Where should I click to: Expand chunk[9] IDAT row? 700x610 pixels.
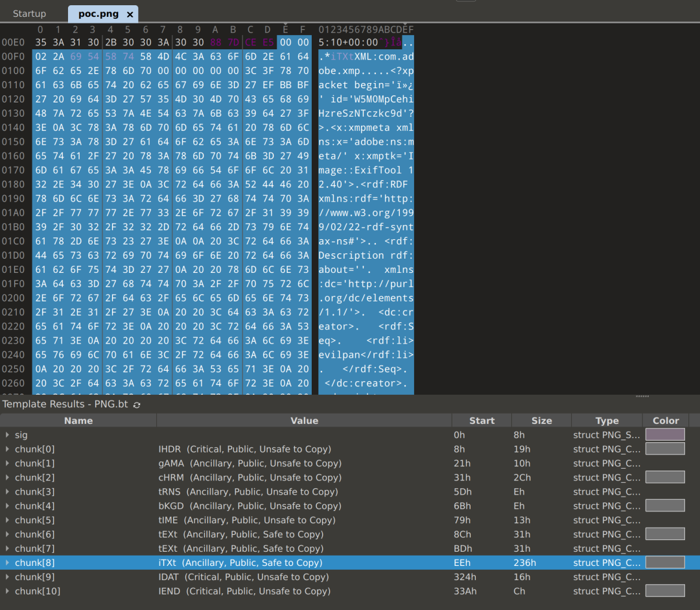(x=7, y=577)
